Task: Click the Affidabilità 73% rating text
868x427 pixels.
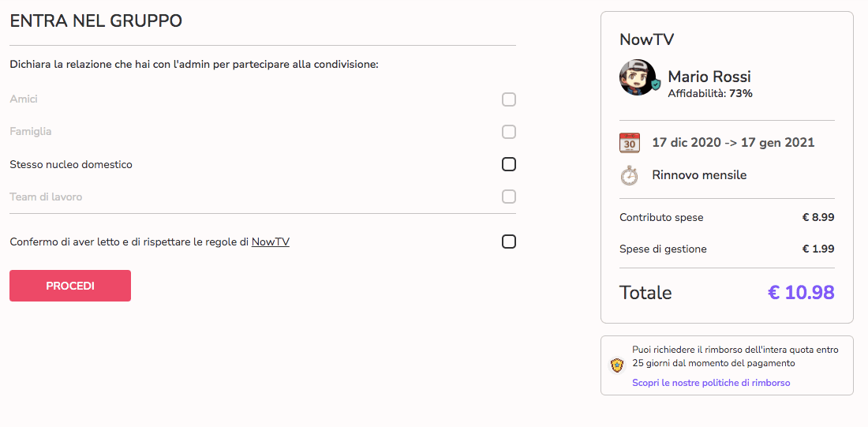Action: [x=710, y=93]
